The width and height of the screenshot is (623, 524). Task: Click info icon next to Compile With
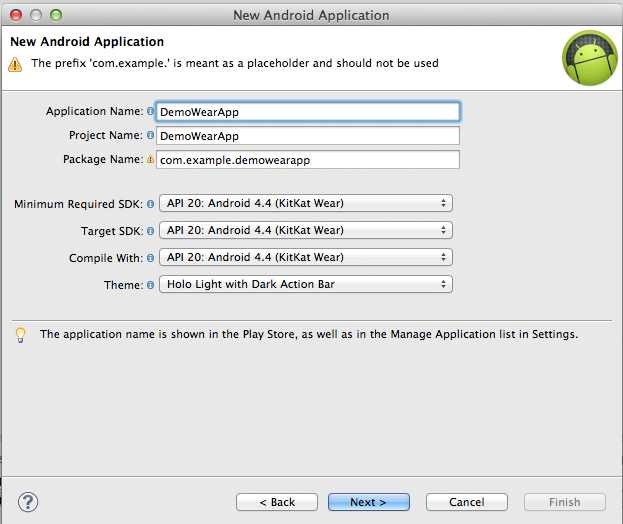pyautogui.click(x=151, y=258)
